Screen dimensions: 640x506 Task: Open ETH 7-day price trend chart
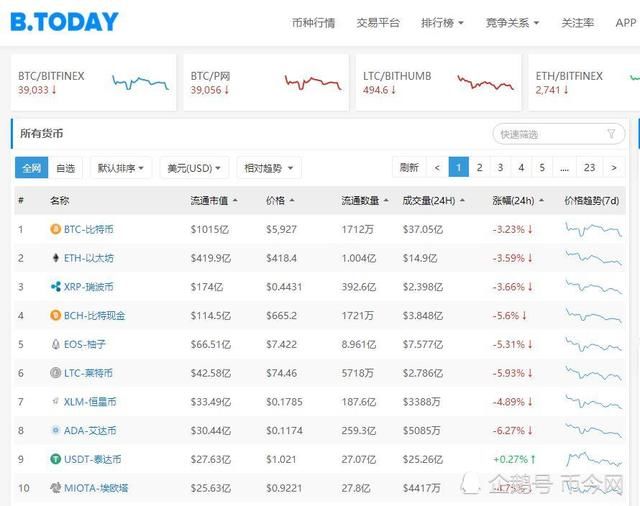tap(593, 258)
